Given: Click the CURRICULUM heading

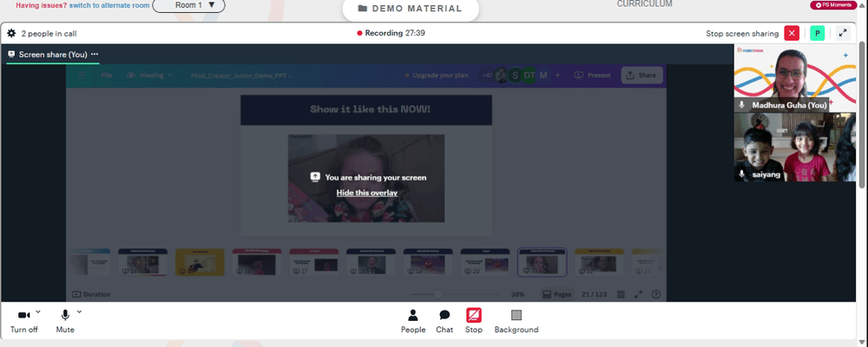Looking at the screenshot, I should click(644, 3).
